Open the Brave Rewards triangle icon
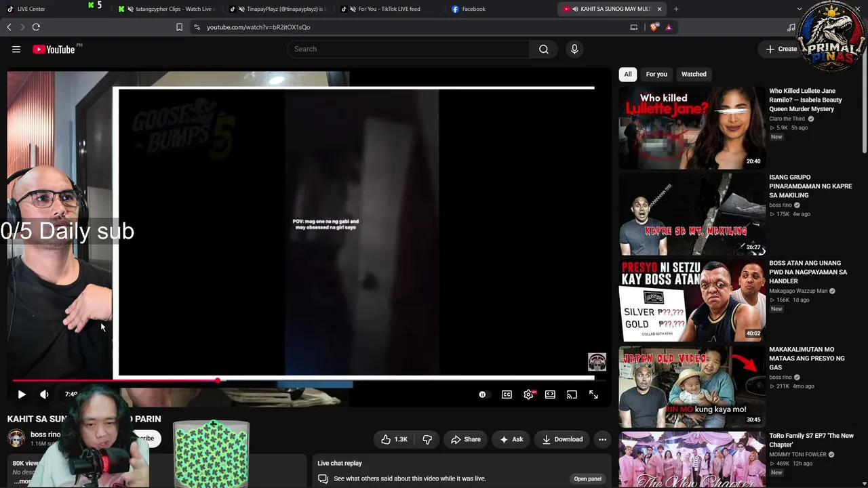This screenshot has height=488, width=868. click(x=669, y=27)
